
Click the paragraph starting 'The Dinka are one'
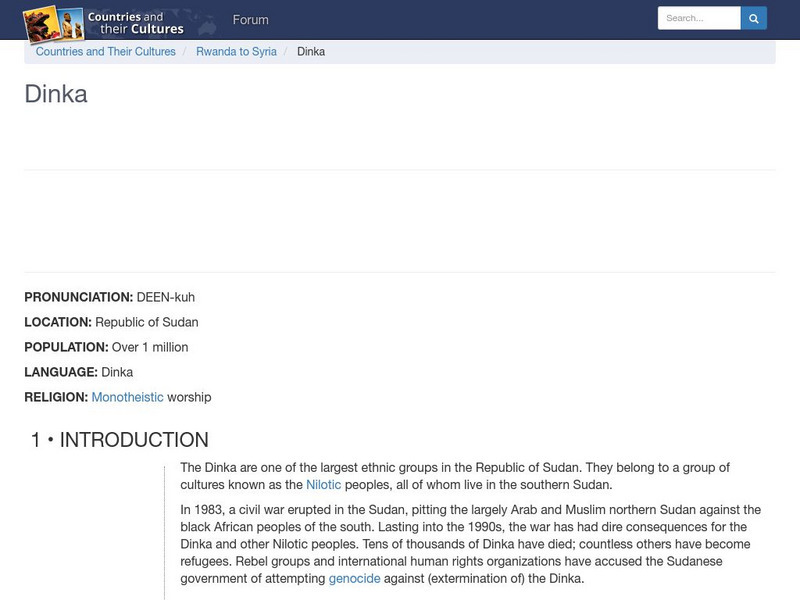(x=455, y=476)
